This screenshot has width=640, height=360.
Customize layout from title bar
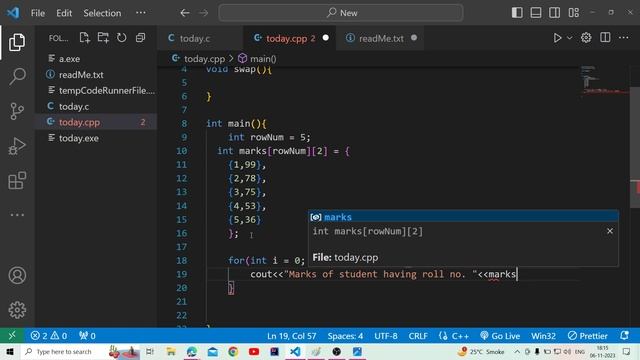click(573, 13)
